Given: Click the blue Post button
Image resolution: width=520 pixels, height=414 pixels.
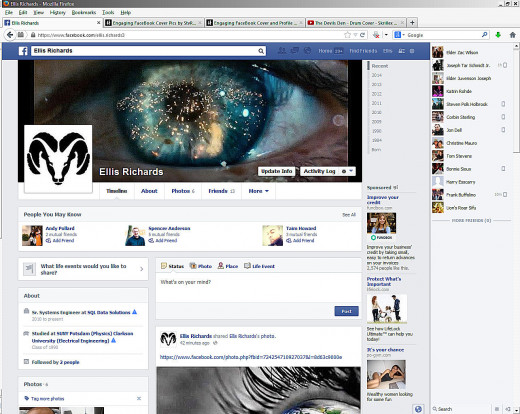Looking at the screenshot, I should pos(347,311).
